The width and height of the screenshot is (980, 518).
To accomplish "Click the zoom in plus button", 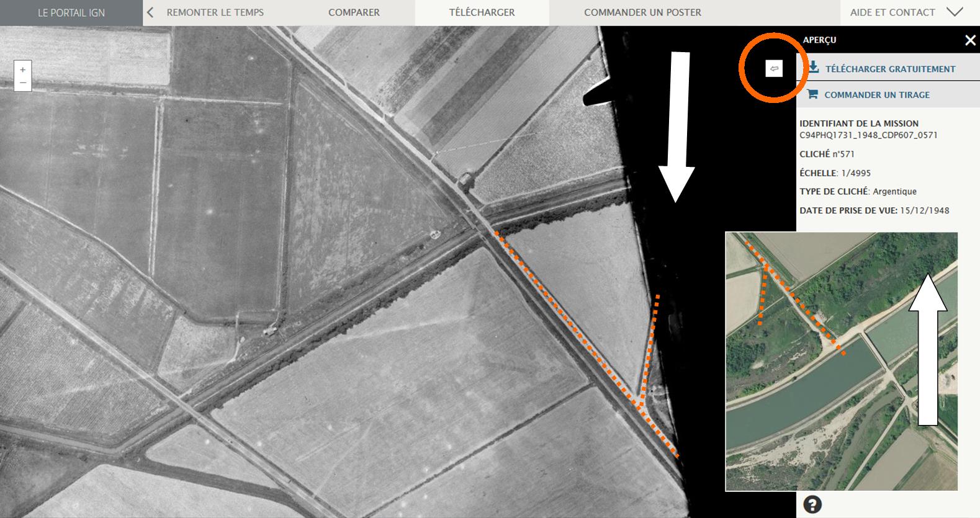I will (x=23, y=69).
